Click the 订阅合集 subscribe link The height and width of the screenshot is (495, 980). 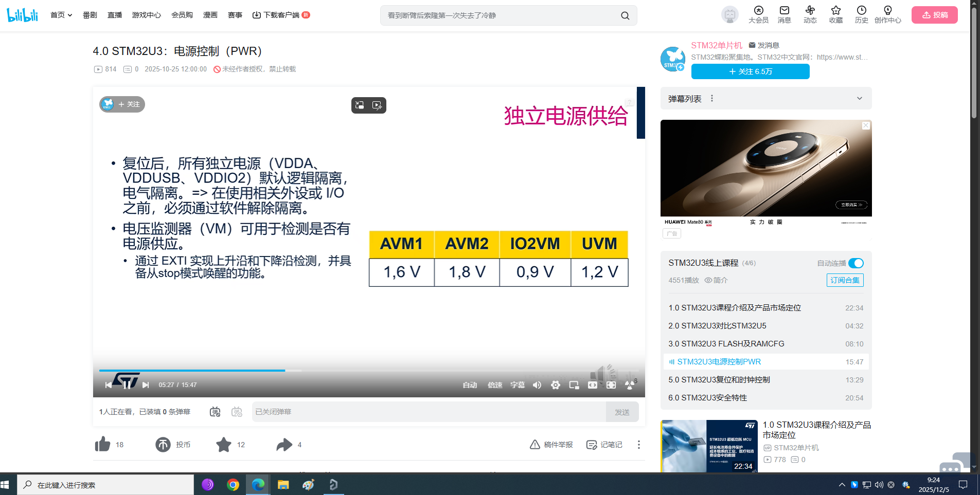(845, 280)
